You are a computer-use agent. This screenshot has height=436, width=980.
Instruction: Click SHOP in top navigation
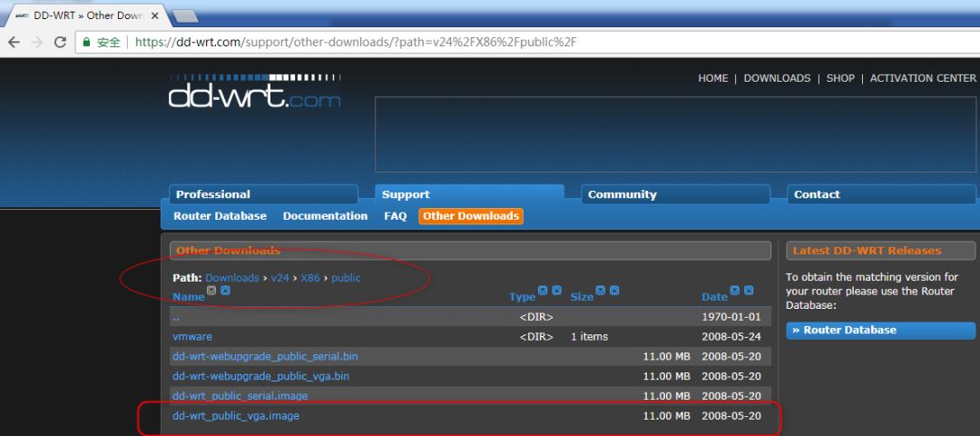(840, 78)
